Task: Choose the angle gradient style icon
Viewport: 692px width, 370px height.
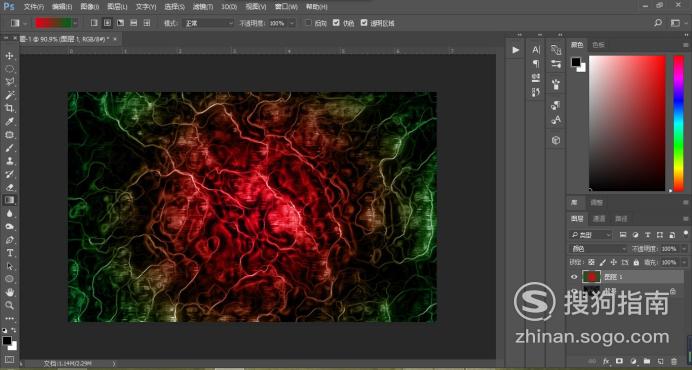Action: click(x=120, y=23)
